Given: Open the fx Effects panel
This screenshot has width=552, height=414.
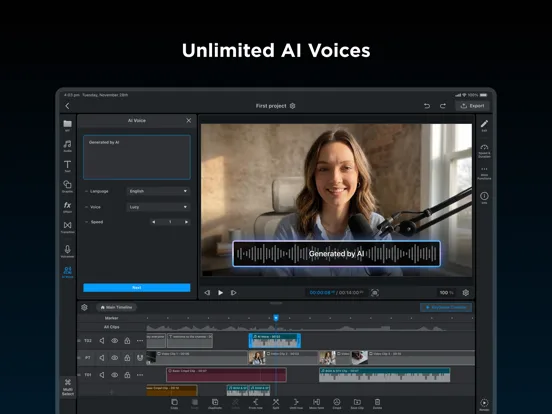Looking at the screenshot, I should [67, 206].
